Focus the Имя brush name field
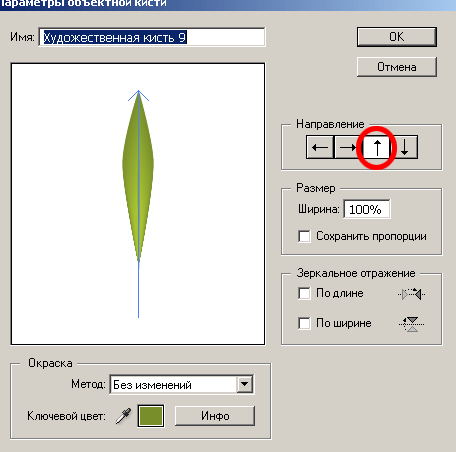 (152, 37)
